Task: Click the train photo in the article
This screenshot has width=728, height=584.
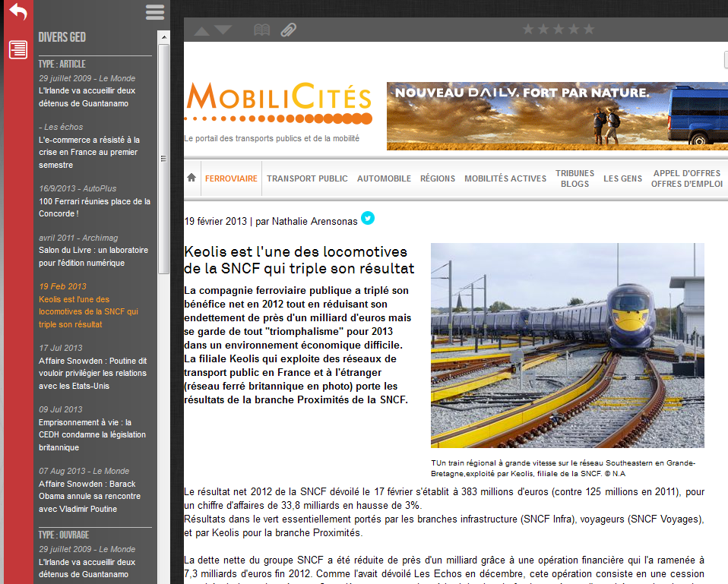Action: coord(568,345)
